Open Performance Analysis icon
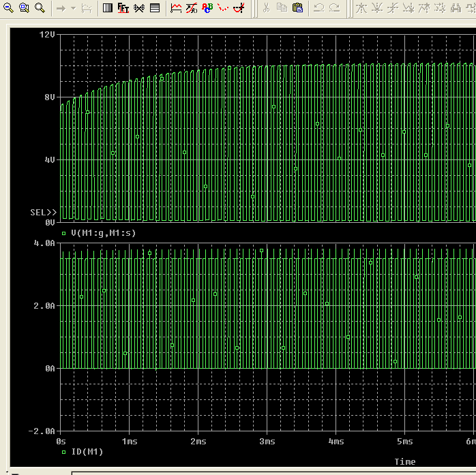 (139, 8)
